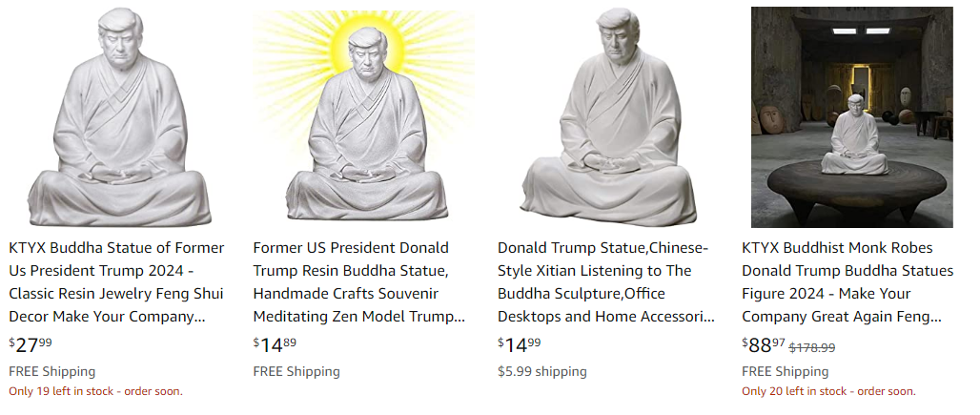Click the struck-through $178.99 list price
This screenshot has width=980, height=415.
coord(812,347)
